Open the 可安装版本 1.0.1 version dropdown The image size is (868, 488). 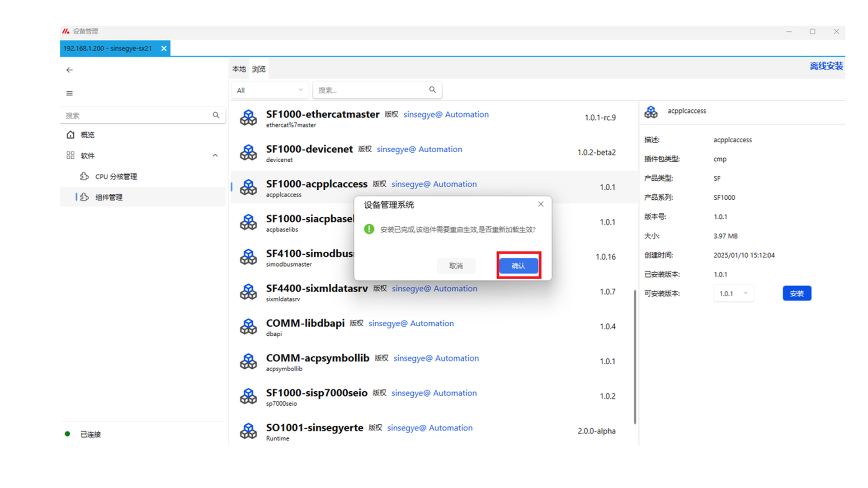733,294
